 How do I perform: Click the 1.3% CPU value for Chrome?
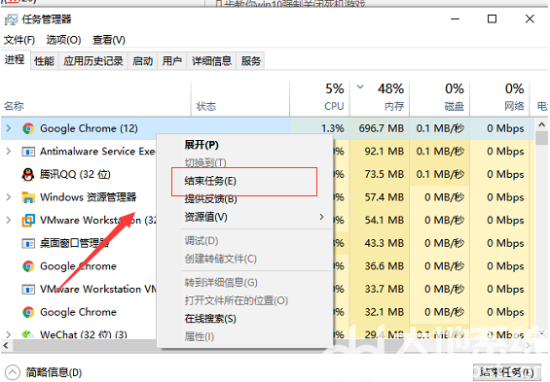click(x=333, y=128)
